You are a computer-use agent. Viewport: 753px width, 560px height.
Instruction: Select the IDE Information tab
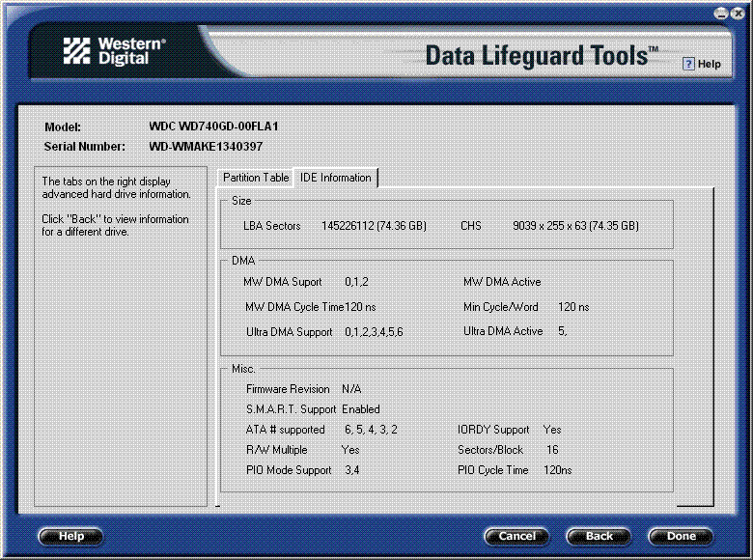pos(336,178)
